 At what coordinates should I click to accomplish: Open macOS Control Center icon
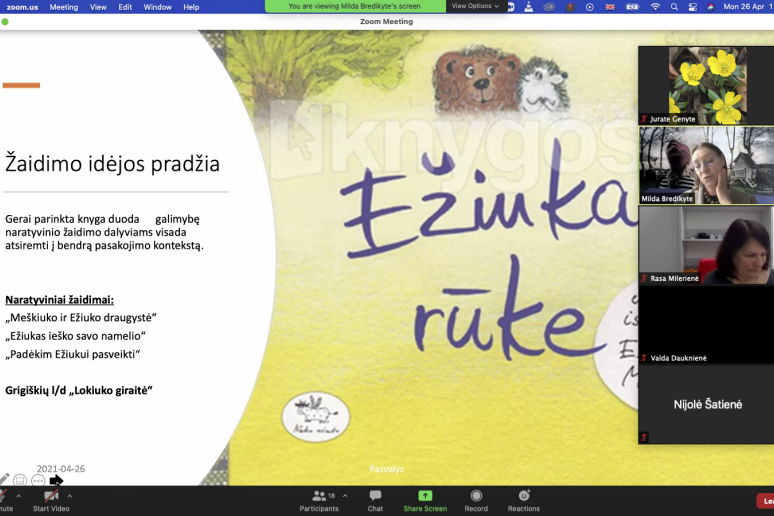pyautogui.click(x=693, y=7)
